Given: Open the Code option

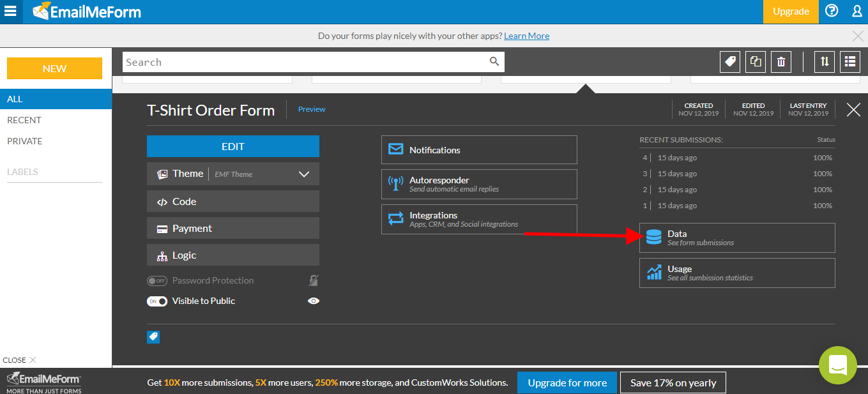Looking at the screenshot, I should 233,201.
